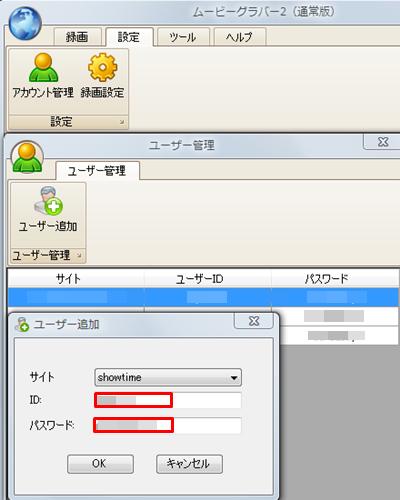
Task: Switch to the 録画 tab
Action: (77, 37)
